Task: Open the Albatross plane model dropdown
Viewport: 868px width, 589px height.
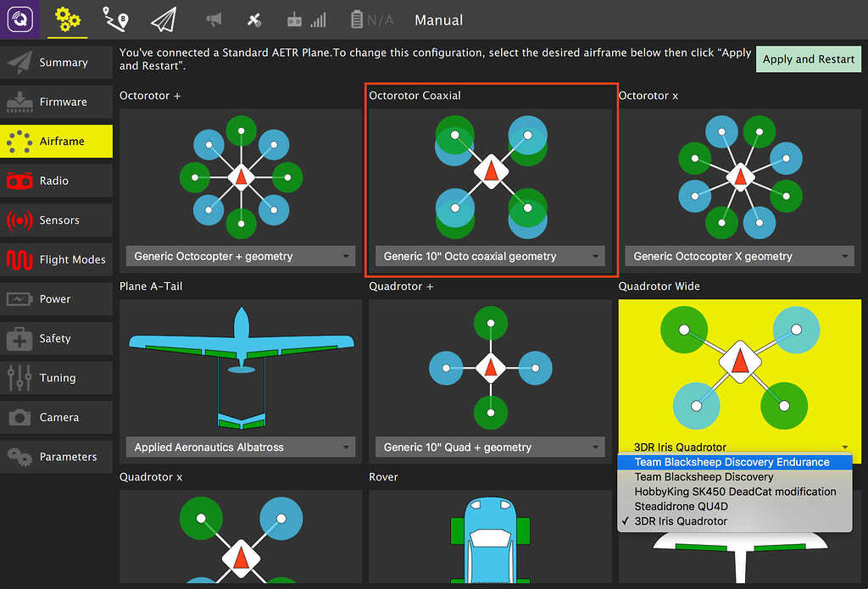Action: click(x=240, y=447)
